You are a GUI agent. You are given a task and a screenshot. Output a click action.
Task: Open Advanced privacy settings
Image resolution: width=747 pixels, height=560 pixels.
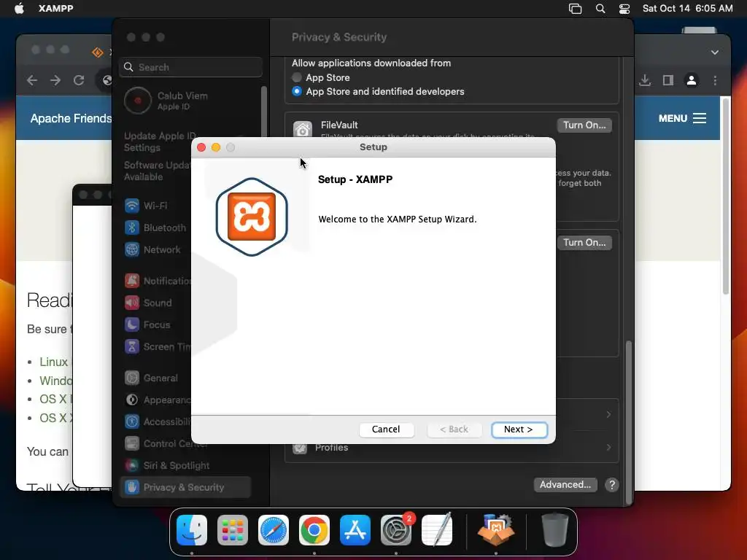tap(565, 485)
